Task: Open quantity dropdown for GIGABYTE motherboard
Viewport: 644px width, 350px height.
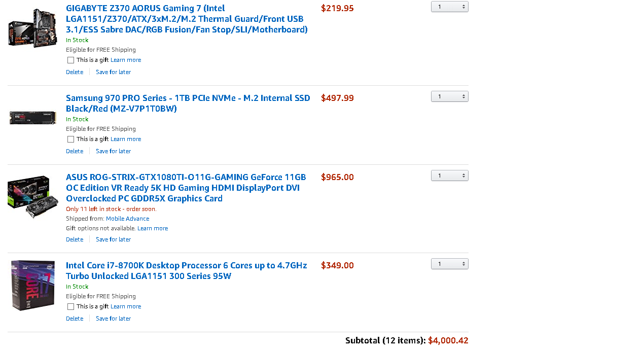Action: click(x=449, y=7)
